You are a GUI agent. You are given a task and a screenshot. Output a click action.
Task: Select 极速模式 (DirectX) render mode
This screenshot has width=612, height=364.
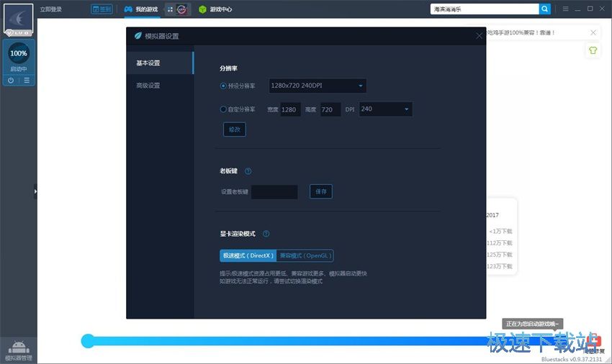248,255
